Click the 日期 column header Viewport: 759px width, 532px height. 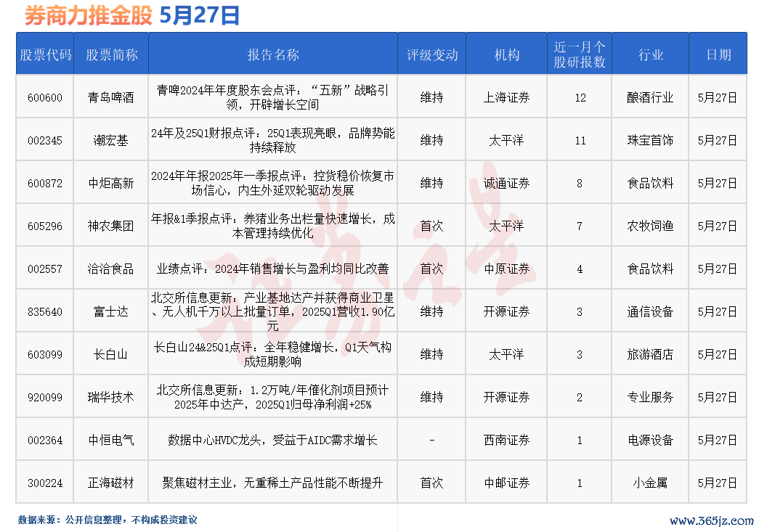pos(718,54)
